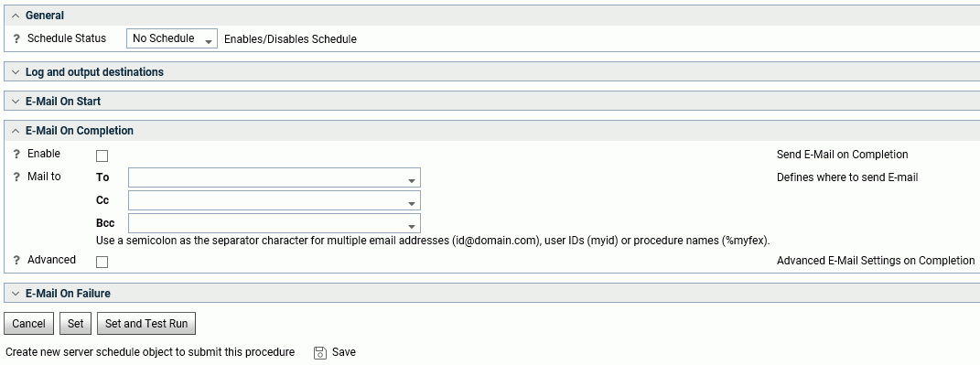The image size is (980, 365).
Task: Expand Log and output destinations section
Action: click(16, 72)
